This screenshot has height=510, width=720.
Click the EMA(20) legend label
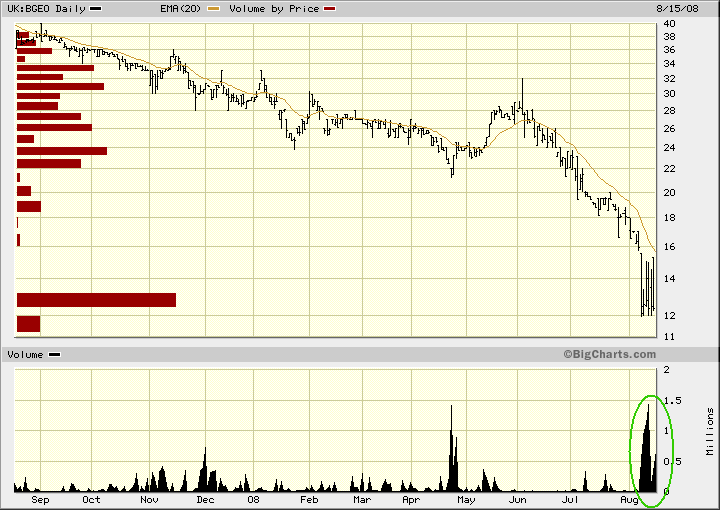click(181, 8)
